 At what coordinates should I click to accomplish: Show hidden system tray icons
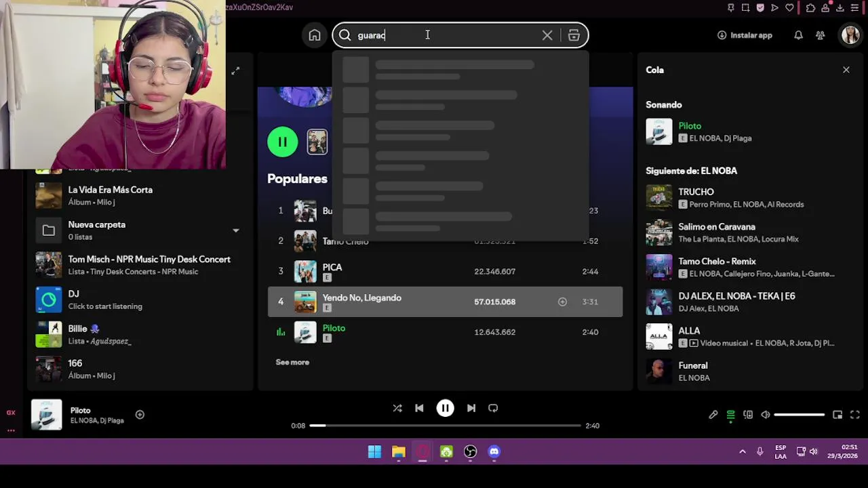click(743, 451)
